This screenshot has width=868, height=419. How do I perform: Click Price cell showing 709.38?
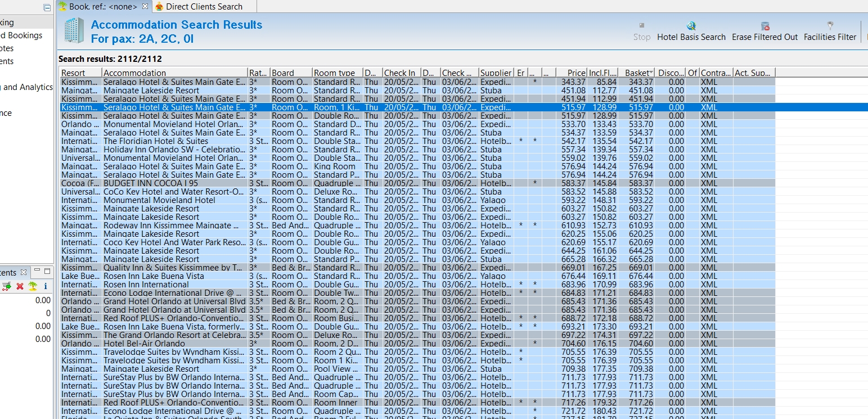[572, 368]
